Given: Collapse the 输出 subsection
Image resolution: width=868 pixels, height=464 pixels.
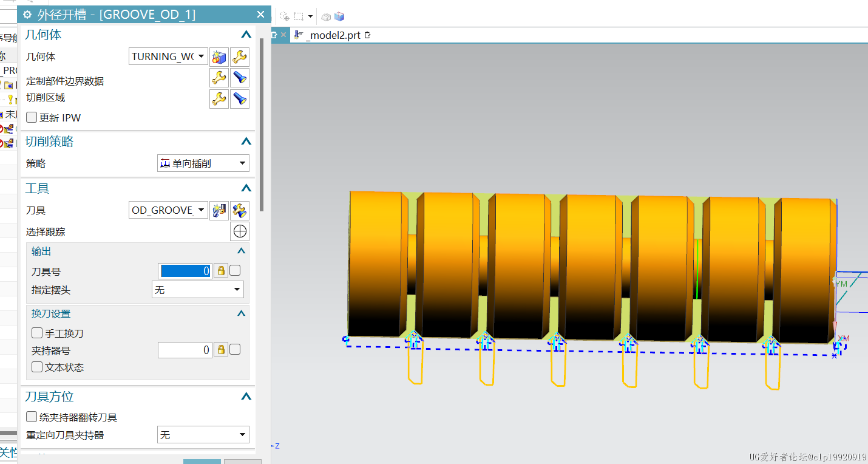Looking at the screenshot, I should 241,251.
